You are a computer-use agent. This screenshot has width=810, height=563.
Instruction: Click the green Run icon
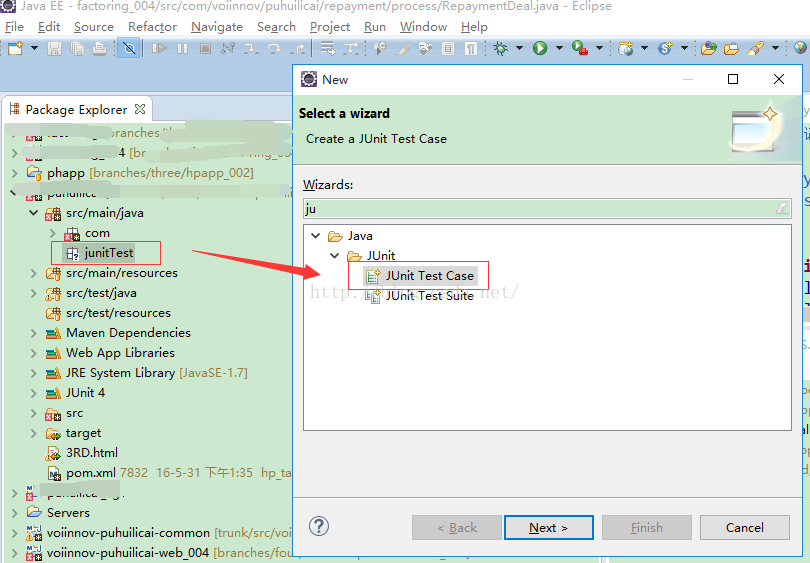(x=540, y=49)
